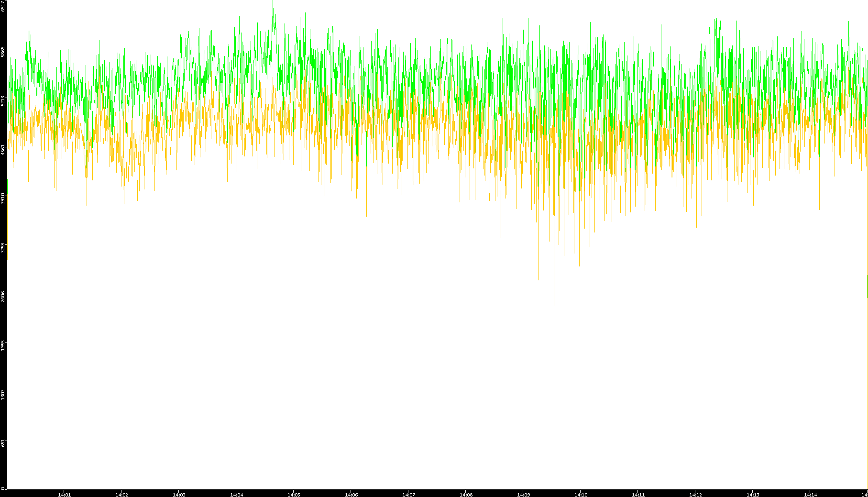Screen dimensions: 868x497
Task: Click the 3910 vertical axis label
Action: [3, 198]
